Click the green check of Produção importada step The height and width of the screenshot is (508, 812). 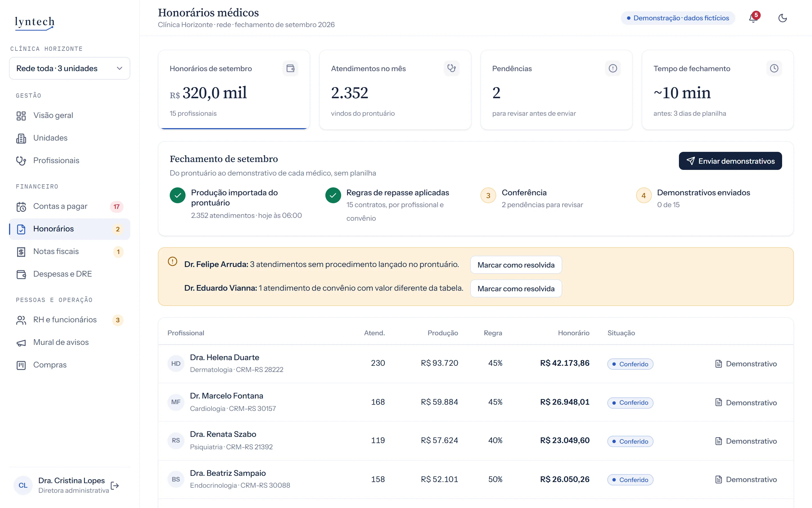tap(178, 195)
